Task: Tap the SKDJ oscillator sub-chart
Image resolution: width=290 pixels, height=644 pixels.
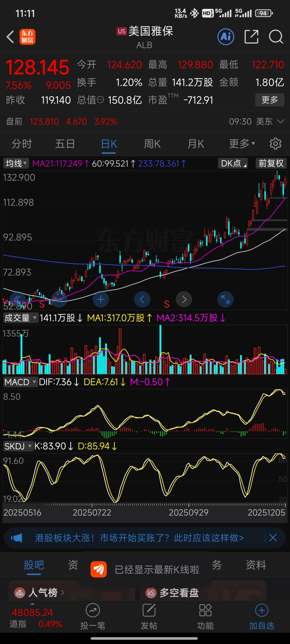Action: click(x=145, y=478)
